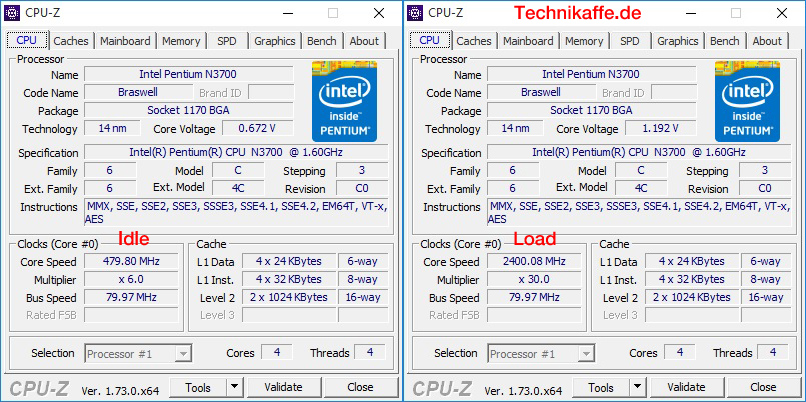Click Intel Pentium logo in right Load window
Viewport: 806px width, 402px height.
click(747, 101)
